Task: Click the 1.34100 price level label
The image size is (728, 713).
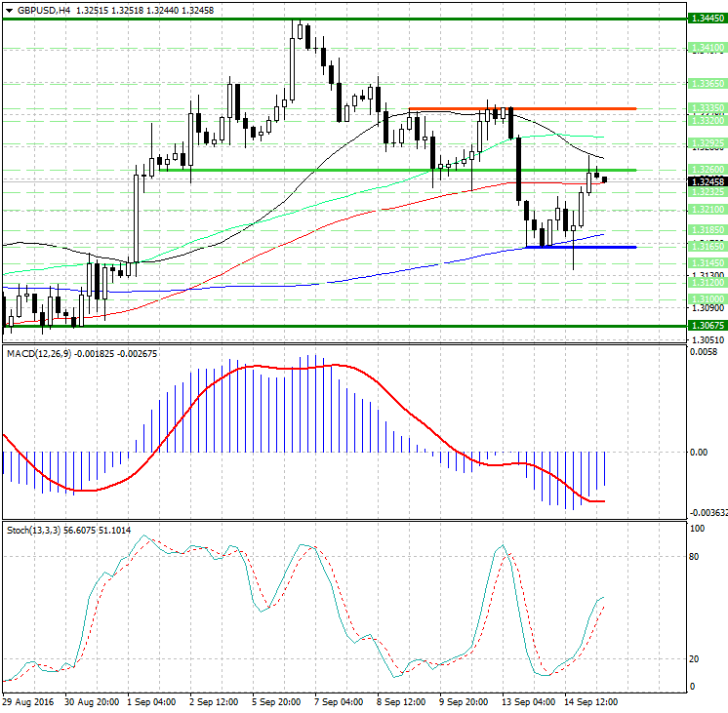Action: pos(706,47)
